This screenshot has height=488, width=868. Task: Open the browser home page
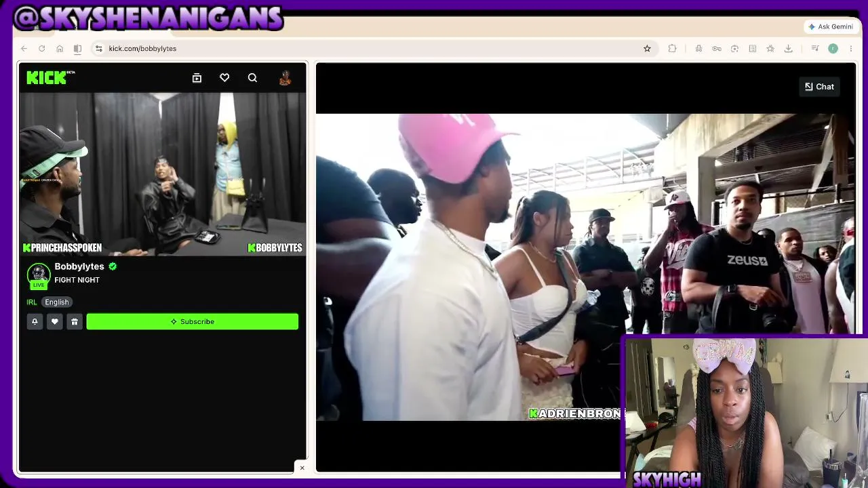60,49
